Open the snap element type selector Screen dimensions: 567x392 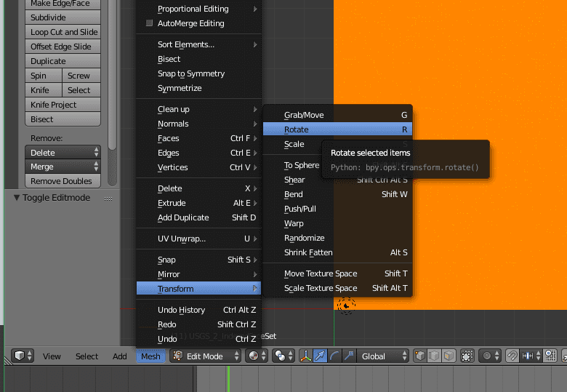531,356
